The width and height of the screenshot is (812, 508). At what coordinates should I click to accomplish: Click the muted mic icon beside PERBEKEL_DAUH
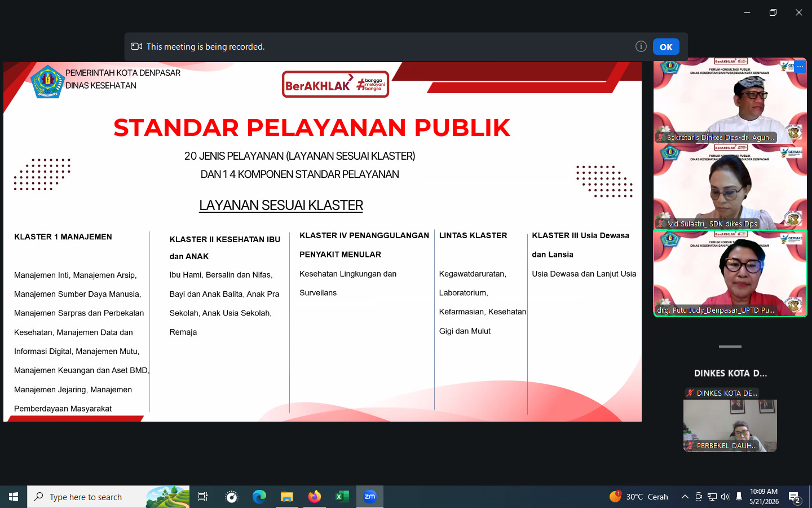(690, 445)
